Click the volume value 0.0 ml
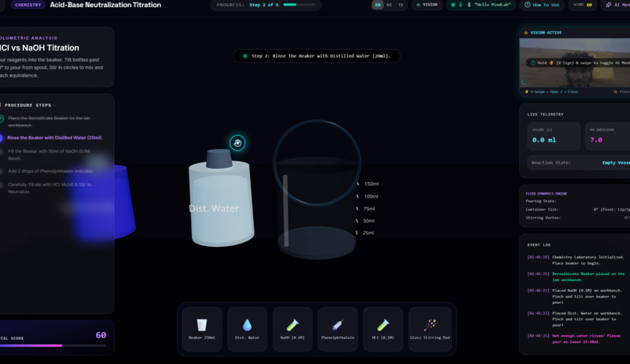The width and height of the screenshot is (630, 364). coord(544,140)
